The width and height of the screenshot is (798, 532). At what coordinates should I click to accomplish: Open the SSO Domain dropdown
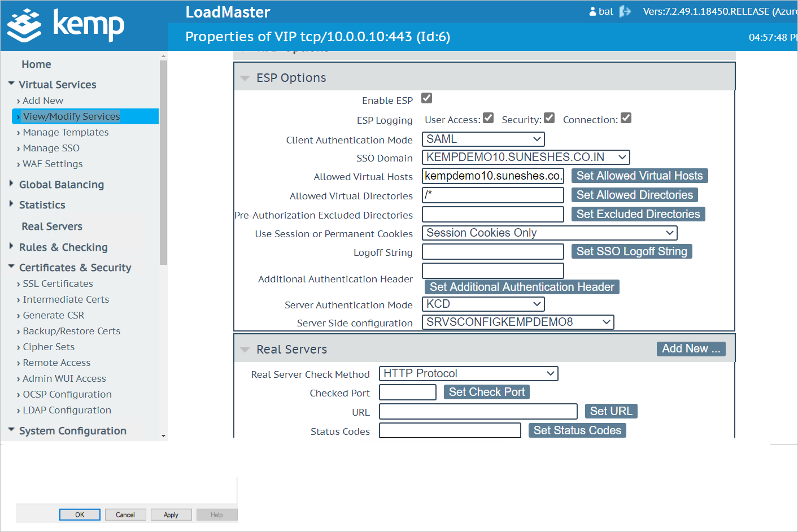[x=525, y=157]
